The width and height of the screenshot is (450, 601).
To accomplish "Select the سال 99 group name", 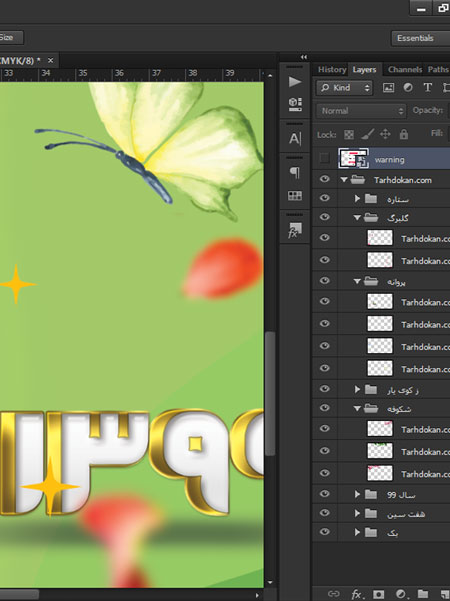I will pos(401,495).
